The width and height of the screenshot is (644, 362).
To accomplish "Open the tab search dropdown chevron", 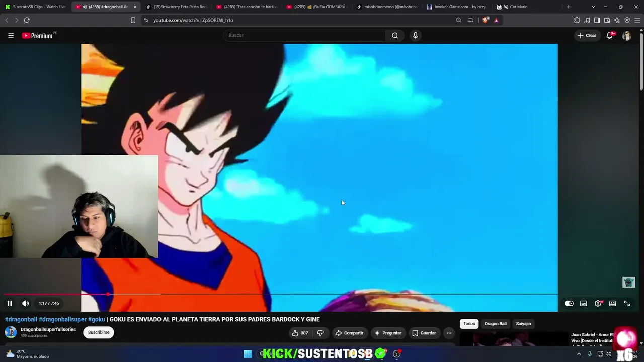I will [x=593, y=7].
